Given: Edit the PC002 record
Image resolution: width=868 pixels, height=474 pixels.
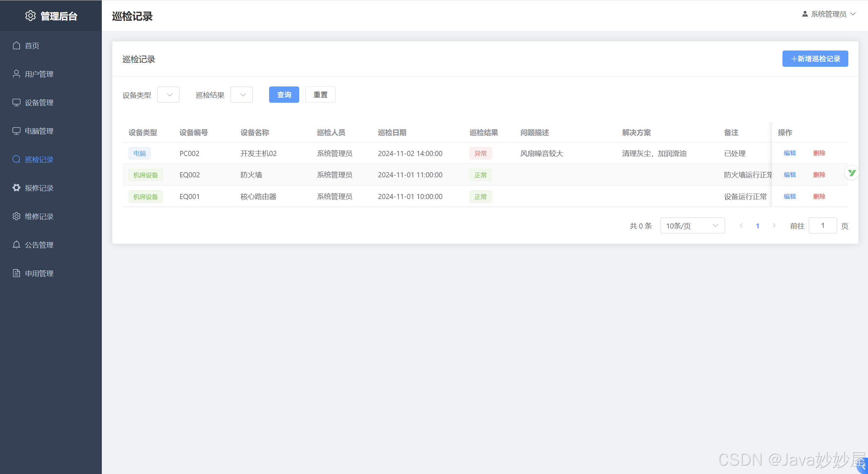Looking at the screenshot, I should (x=790, y=153).
